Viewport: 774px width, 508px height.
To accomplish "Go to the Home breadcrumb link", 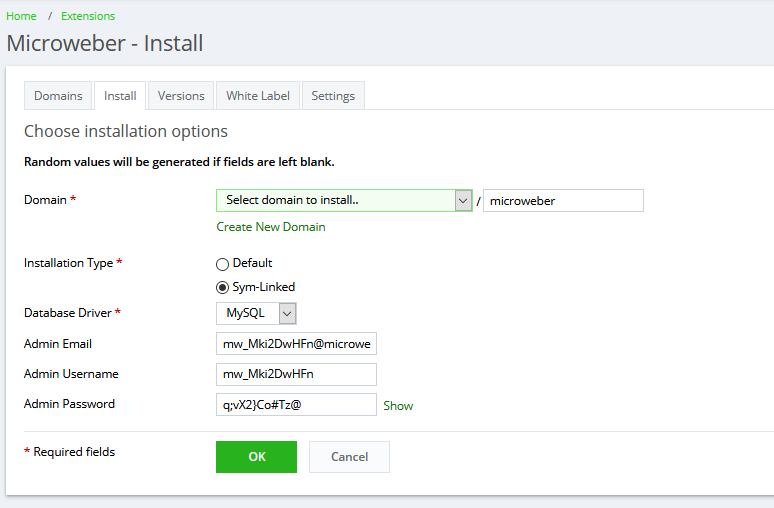I will coord(21,16).
